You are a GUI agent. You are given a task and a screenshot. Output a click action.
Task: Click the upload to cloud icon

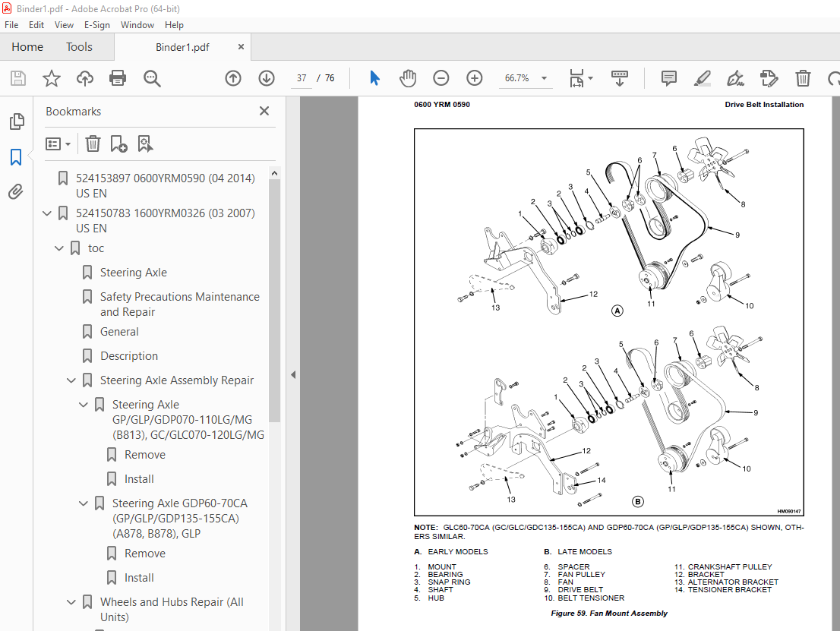(x=84, y=78)
